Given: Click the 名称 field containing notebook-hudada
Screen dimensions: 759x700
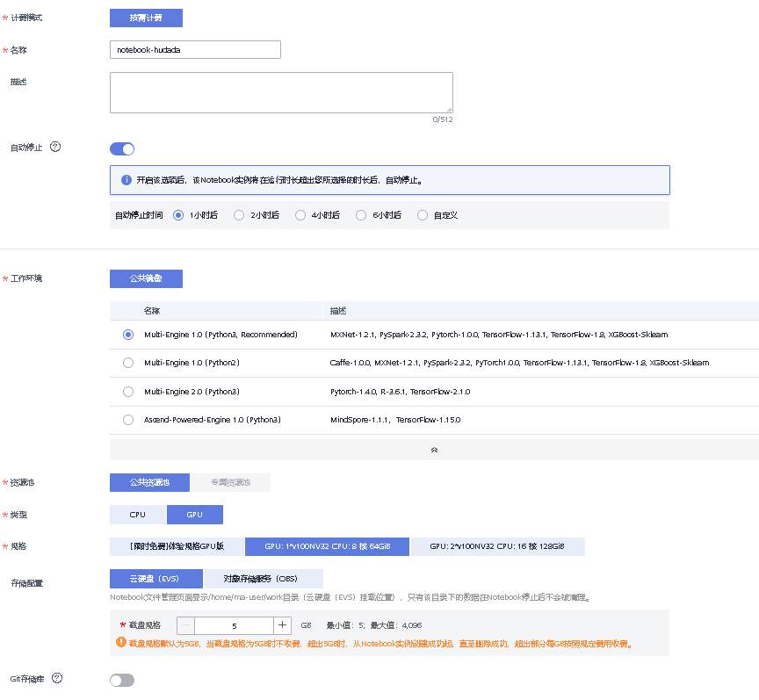Looking at the screenshot, I should point(195,50).
